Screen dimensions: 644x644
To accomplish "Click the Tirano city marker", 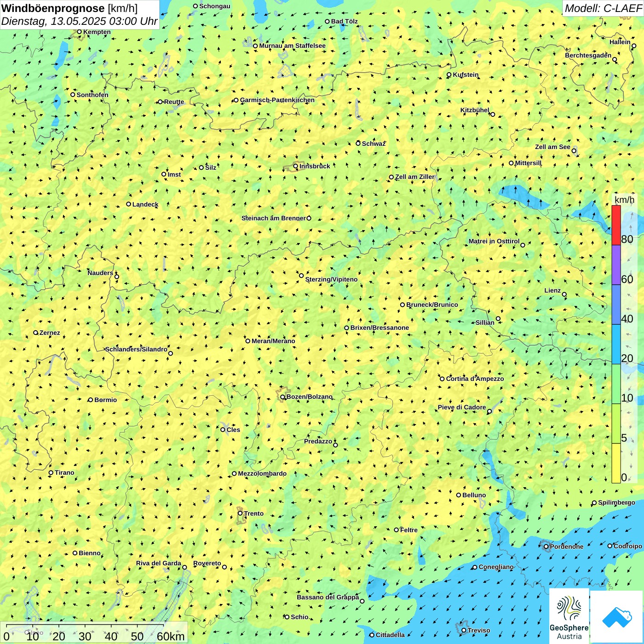I will 51,472.
